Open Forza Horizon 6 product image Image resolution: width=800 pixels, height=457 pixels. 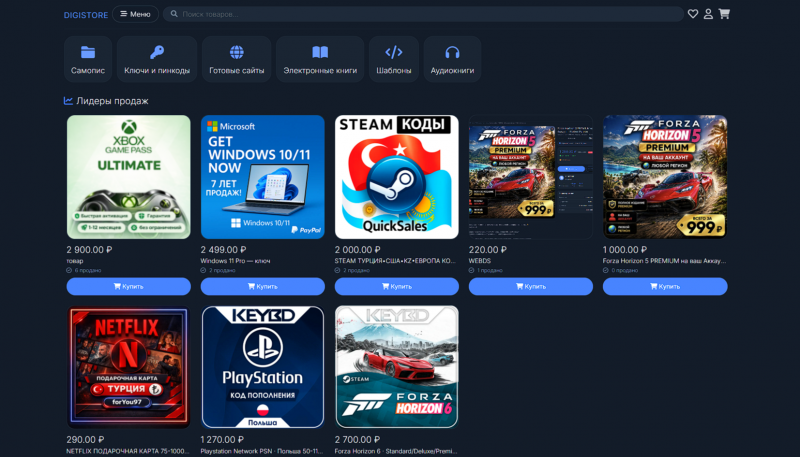click(x=396, y=367)
